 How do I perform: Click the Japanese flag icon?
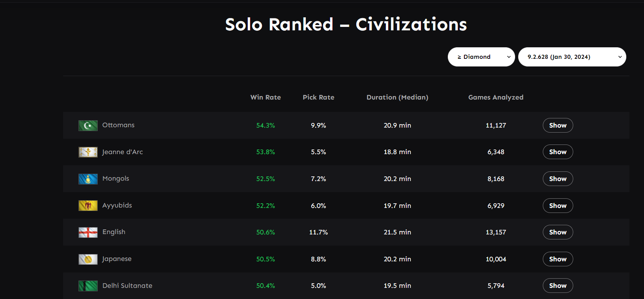[88, 259]
